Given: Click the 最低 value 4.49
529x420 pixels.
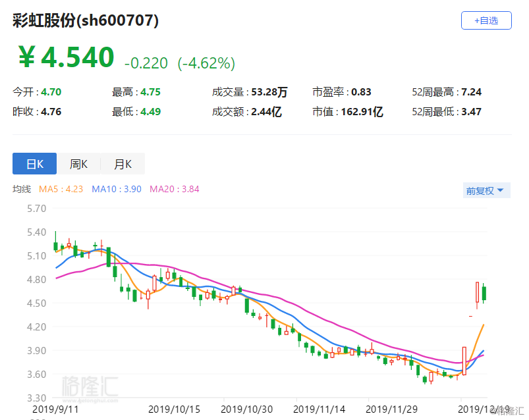Looking at the screenshot, I should (x=150, y=111).
